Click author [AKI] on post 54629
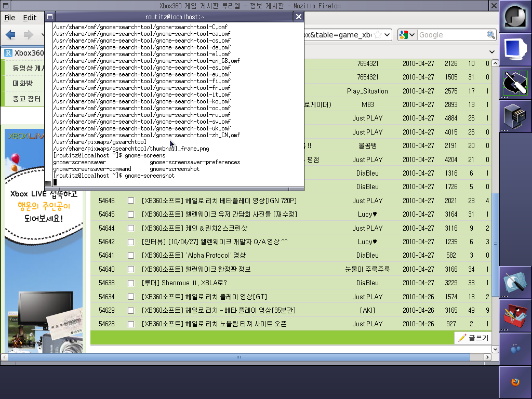Image resolution: width=532 pixels, height=399 pixels. 367,311
